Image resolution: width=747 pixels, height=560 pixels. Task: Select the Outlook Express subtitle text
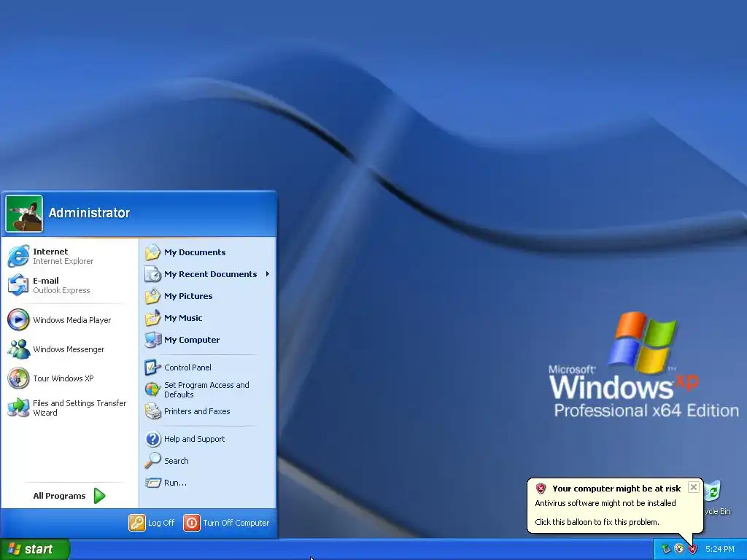[x=61, y=290]
